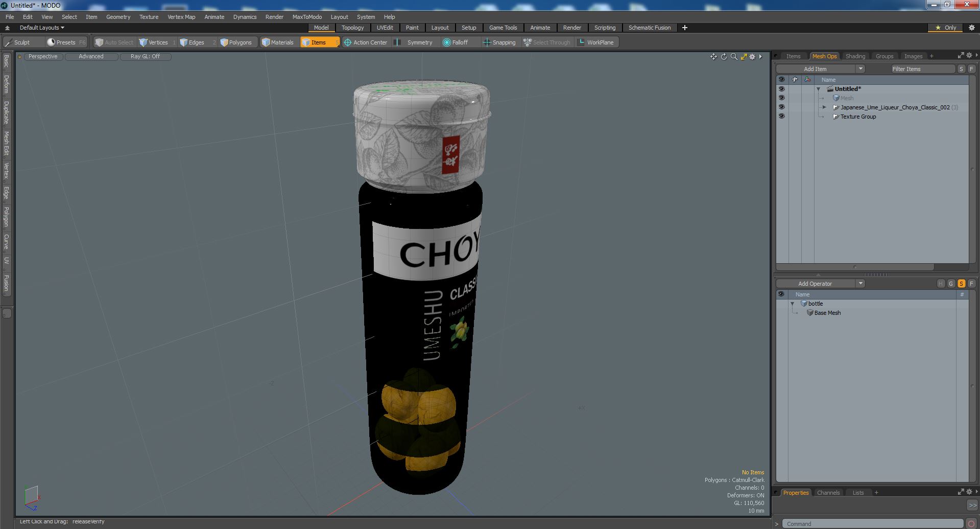
Task: Expand viewport more options arrow
Action: tap(760, 57)
